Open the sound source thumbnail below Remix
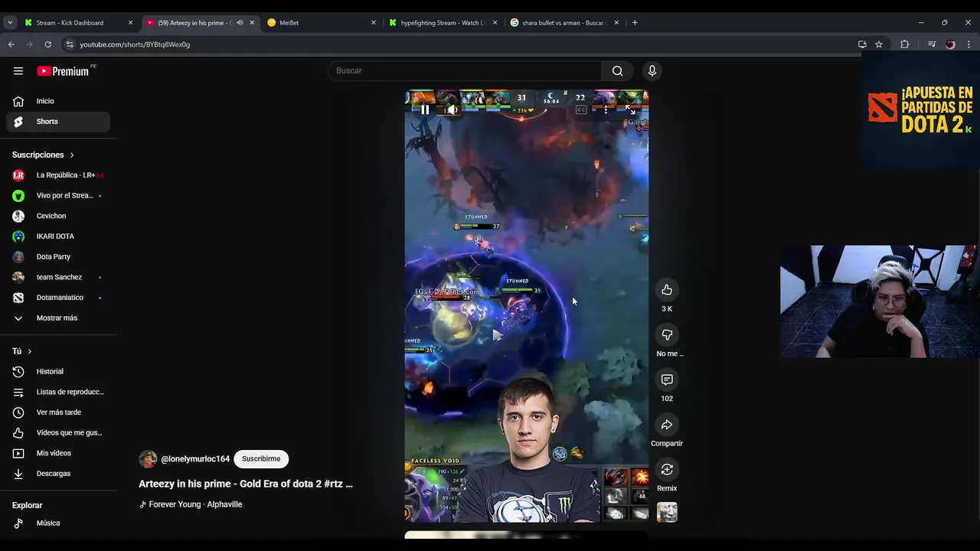The height and width of the screenshot is (551, 980). point(667,512)
